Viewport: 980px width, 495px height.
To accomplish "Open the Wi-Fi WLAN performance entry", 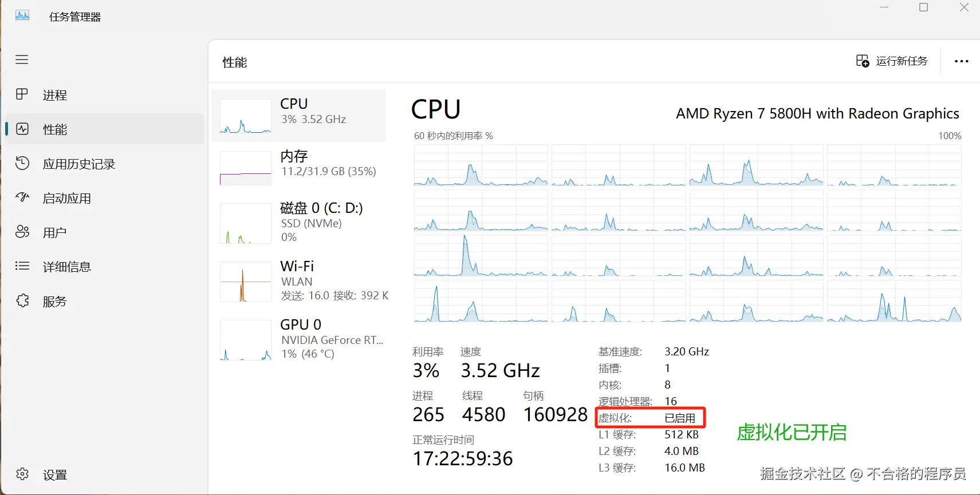I will click(299, 281).
